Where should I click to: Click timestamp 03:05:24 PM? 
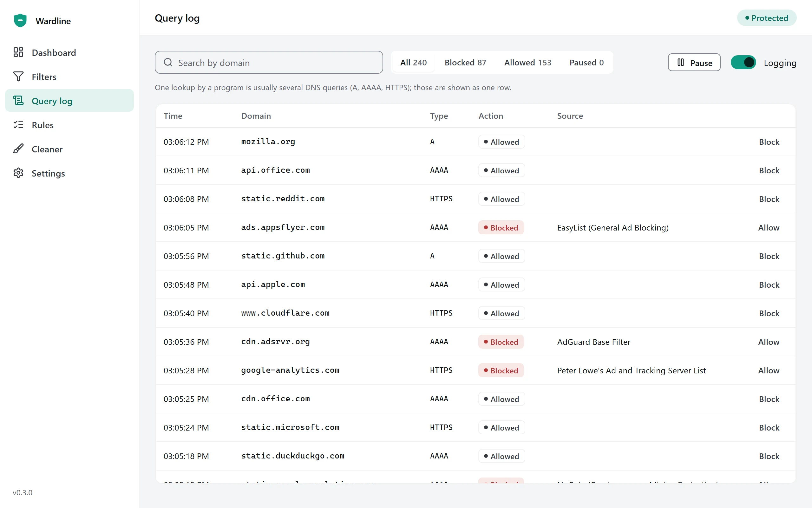(x=186, y=427)
